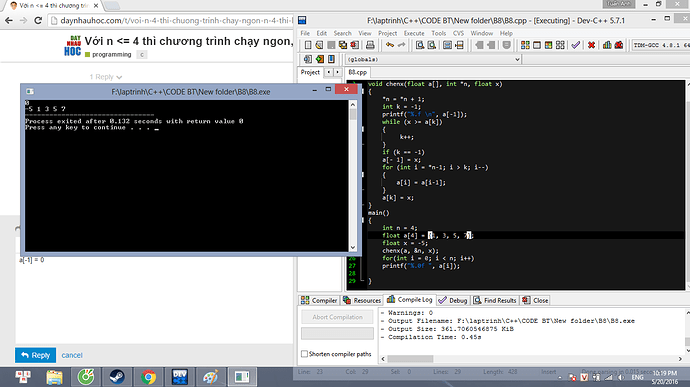Click the red X stop execution icon
Image resolution: width=690 pixels, height=387 pixels.
[591, 45]
